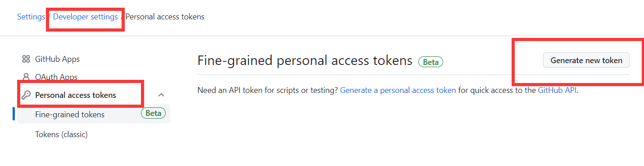Select Personal access tokens in the sidebar
644x166 pixels.
[x=76, y=95]
